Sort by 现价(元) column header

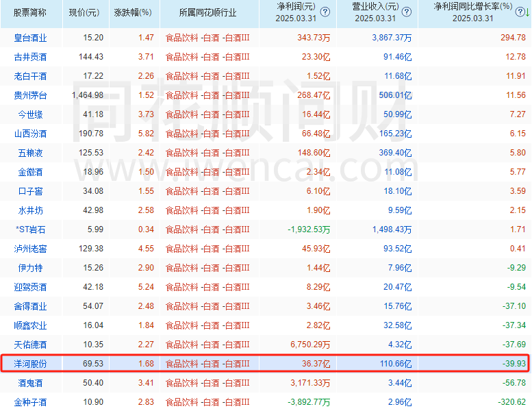(84, 13)
